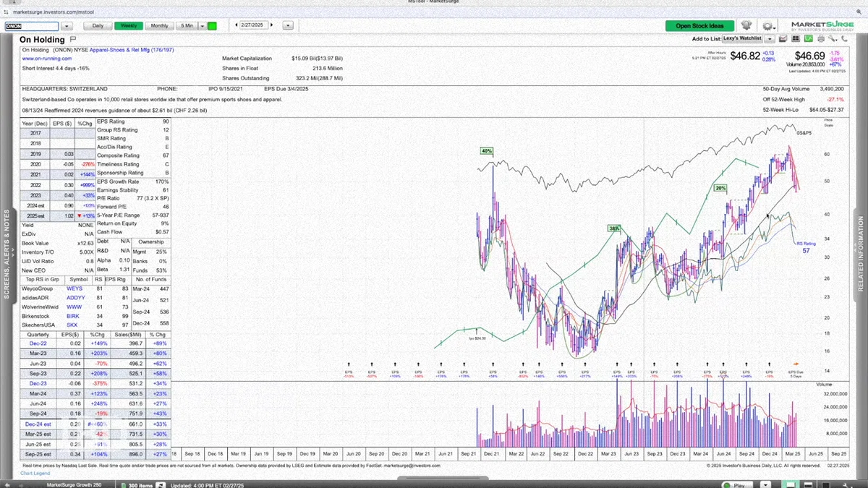Screen dimensions: 868x488
Task: Go to previous date with left arrow
Action: [x=237, y=26]
